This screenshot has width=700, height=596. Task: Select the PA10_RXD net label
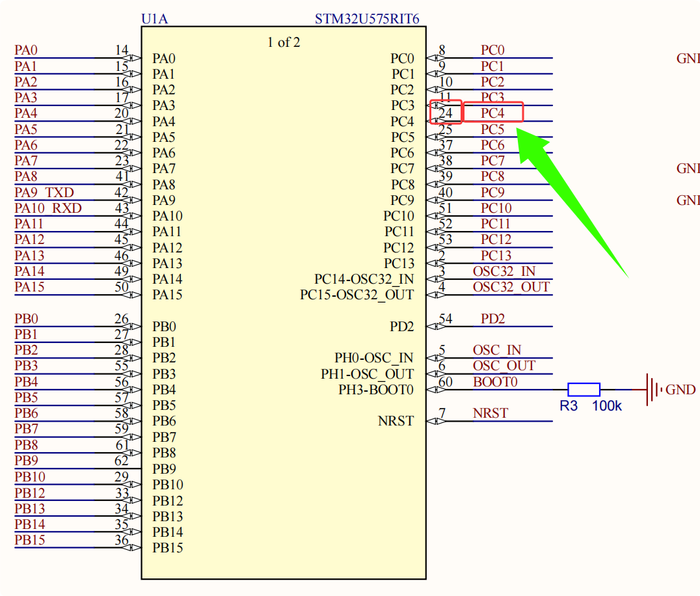tap(48, 208)
